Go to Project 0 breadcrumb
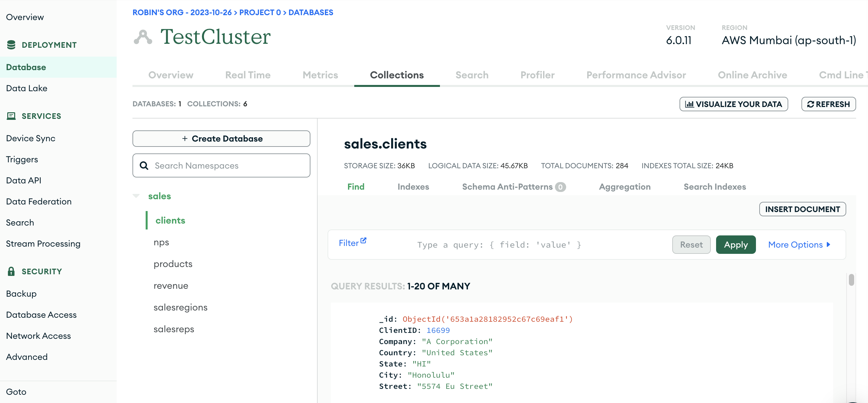 [260, 13]
